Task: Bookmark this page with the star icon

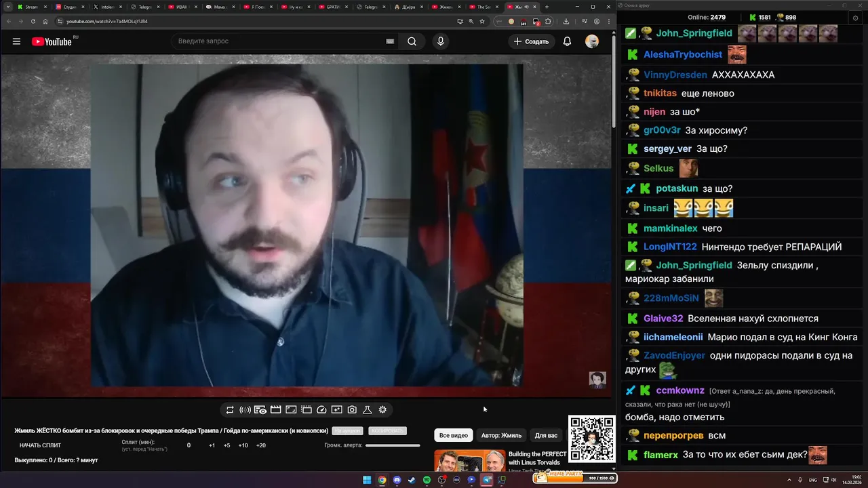Action: click(x=482, y=21)
